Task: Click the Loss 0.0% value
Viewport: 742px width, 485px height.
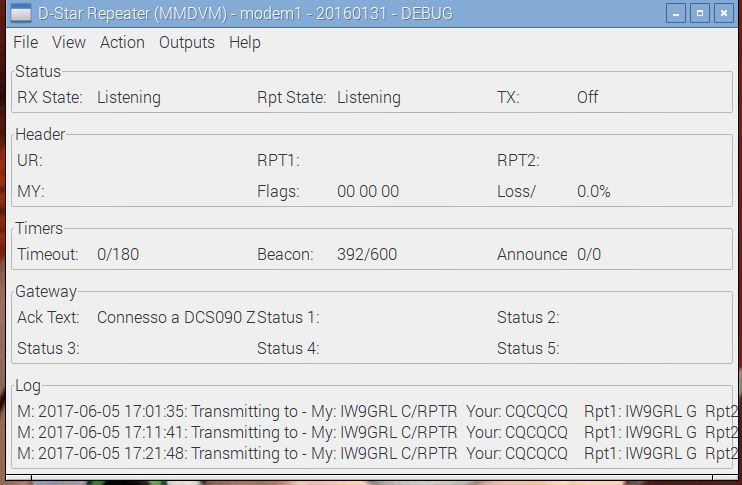Action: point(593,192)
